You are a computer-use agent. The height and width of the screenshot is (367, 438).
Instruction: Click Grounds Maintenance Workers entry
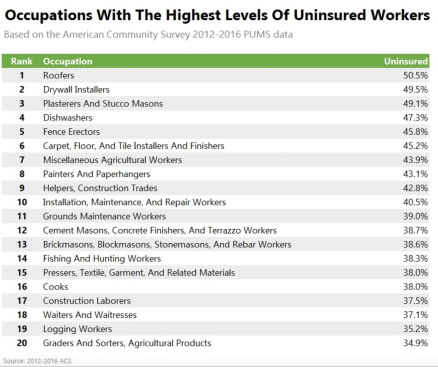coord(104,216)
